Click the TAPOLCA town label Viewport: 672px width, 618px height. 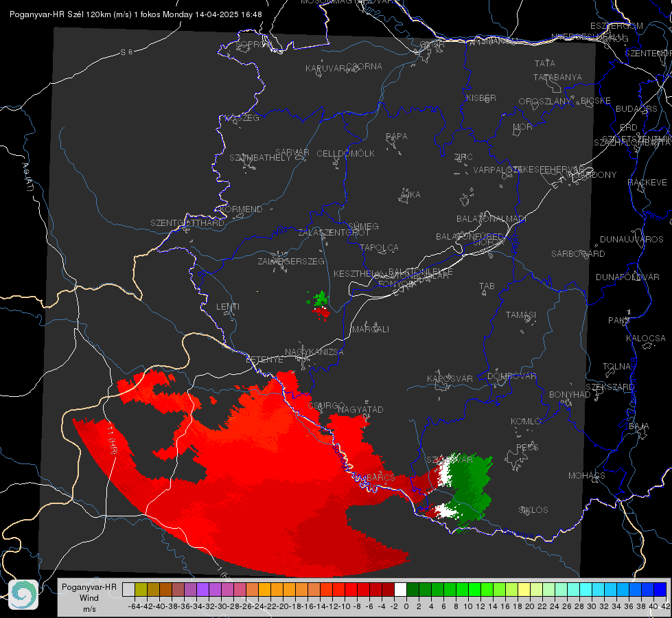click(x=379, y=247)
